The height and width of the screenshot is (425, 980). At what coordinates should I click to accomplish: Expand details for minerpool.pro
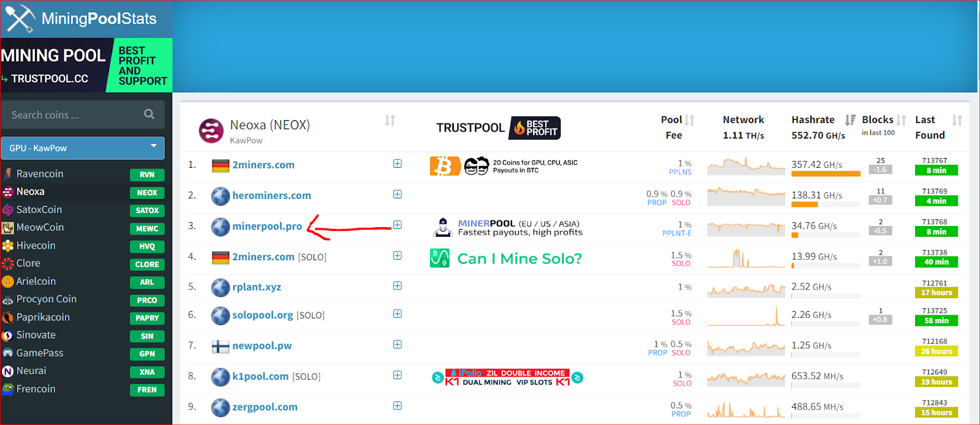click(x=398, y=225)
